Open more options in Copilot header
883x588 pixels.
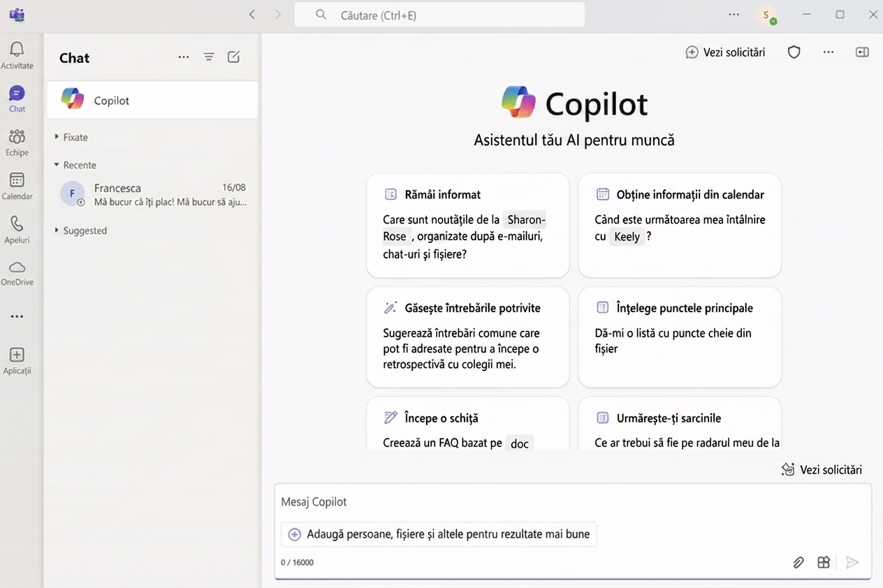(x=829, y=52)
